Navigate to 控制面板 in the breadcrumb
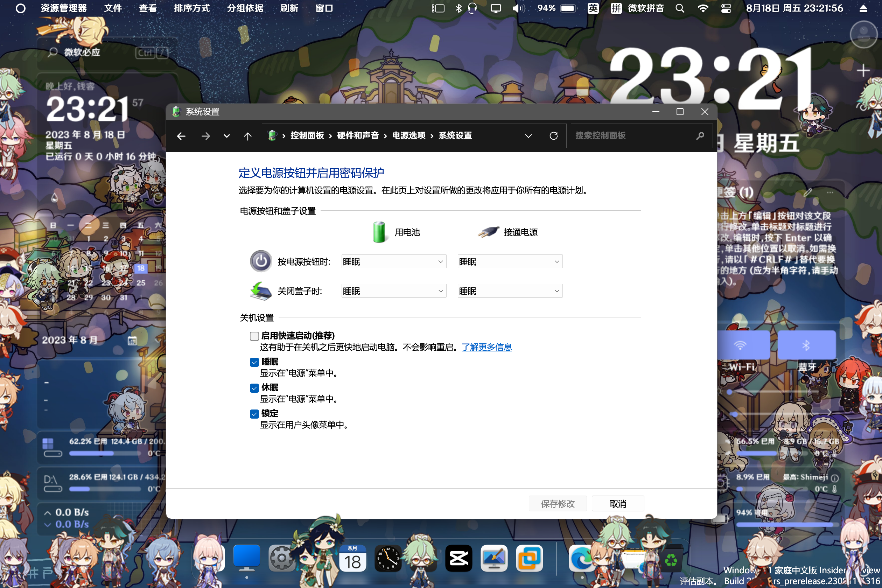The image size is (882, 588). tap(307, 135)
